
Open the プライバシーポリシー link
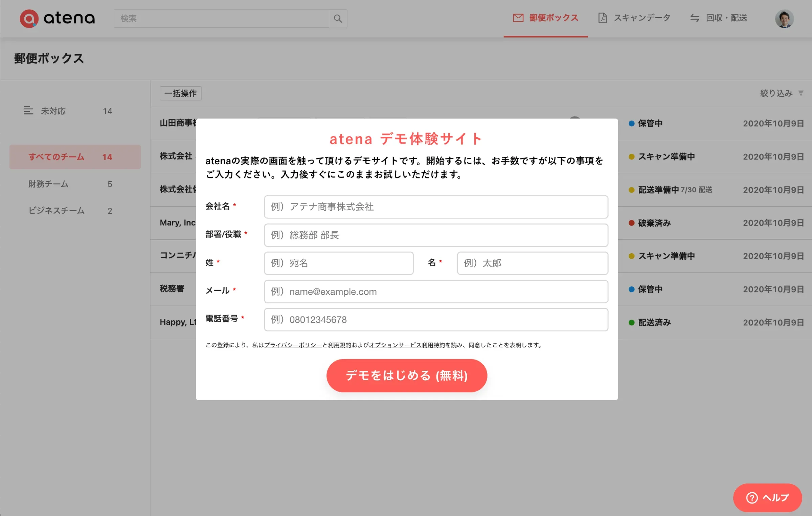tap(293, 345)
